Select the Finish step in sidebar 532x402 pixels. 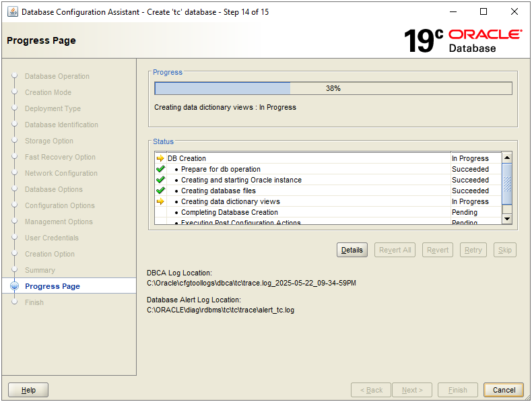pos(34,302)
